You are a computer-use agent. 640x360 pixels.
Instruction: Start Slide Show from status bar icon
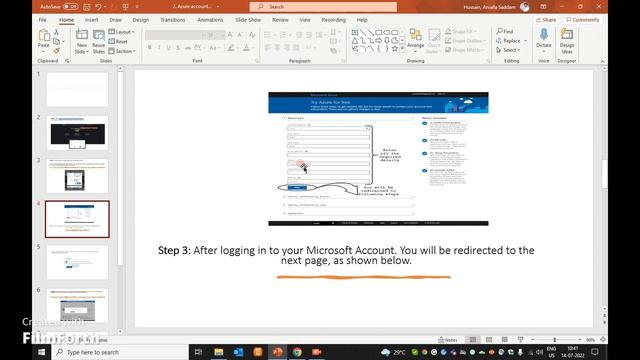[x=520, y=340]
